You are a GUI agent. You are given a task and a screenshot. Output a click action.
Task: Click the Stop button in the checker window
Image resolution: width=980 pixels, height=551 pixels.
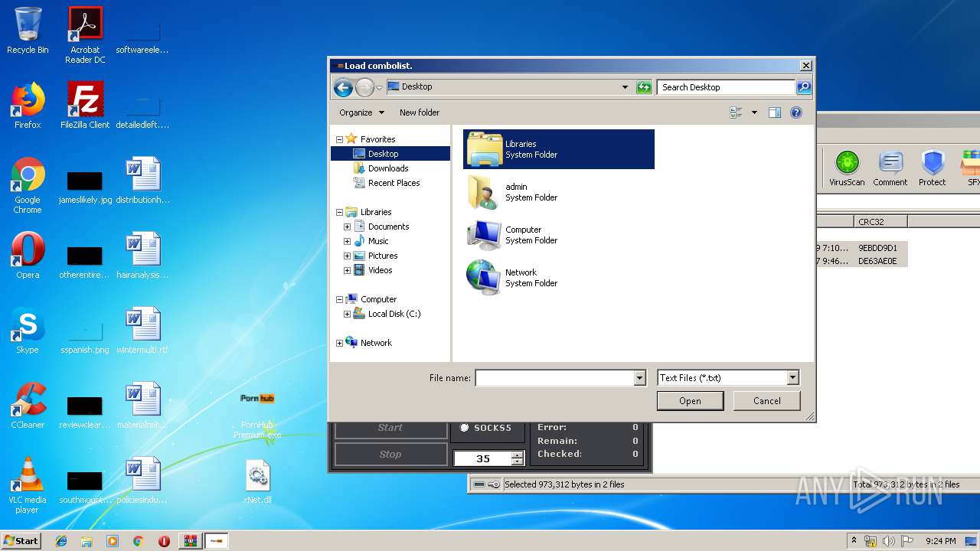[390, 454]
